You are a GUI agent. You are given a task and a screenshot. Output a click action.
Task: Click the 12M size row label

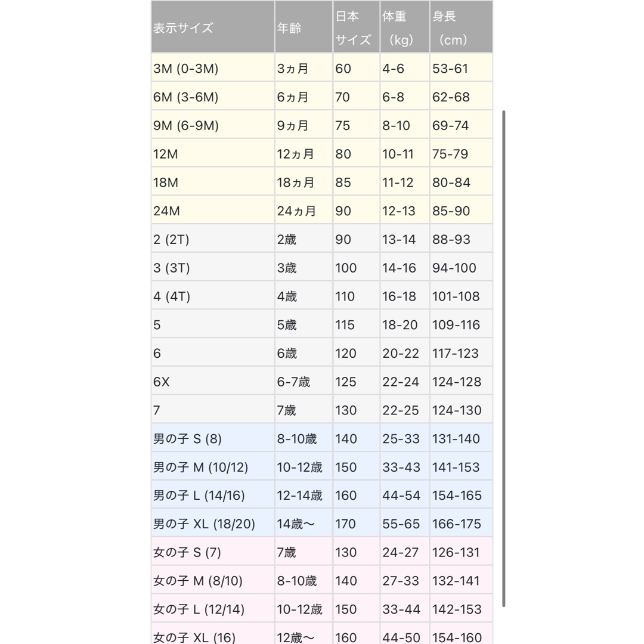213,154
